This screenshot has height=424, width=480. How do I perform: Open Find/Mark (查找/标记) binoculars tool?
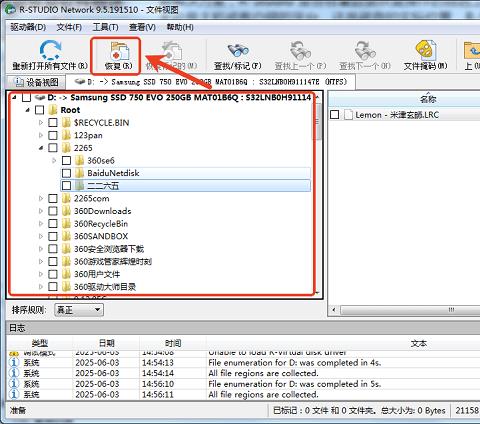tap(238, 50)
